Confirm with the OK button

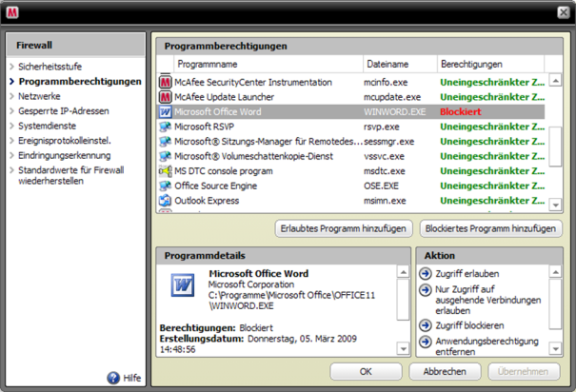click(366, 371)
